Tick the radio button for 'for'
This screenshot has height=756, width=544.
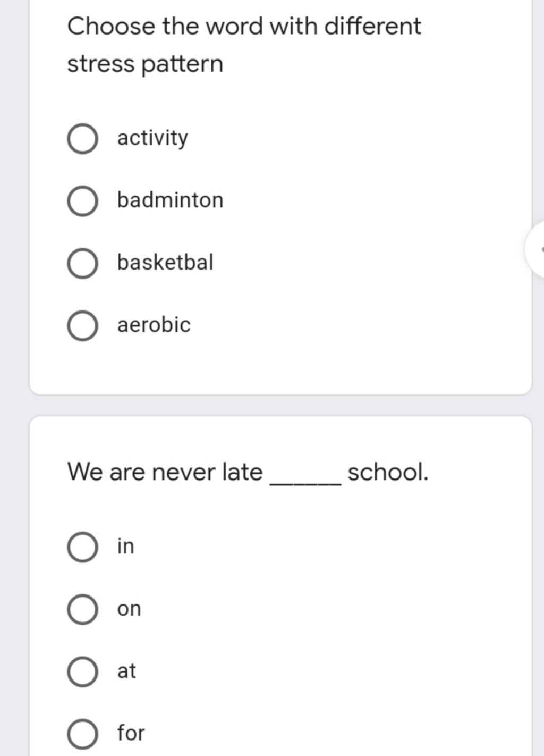tap(82, 734)
